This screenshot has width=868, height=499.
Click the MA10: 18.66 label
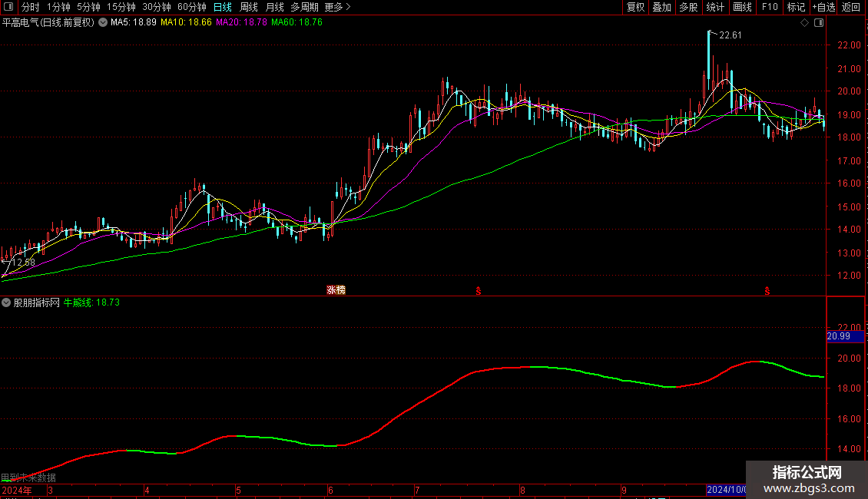coord(186,23)
